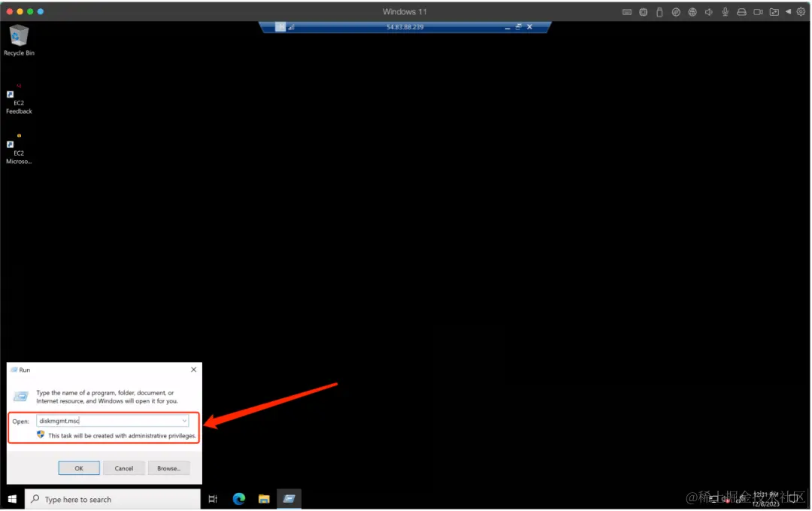Close the Run dialog with X

pyautogui.click(x=194, y=370)
